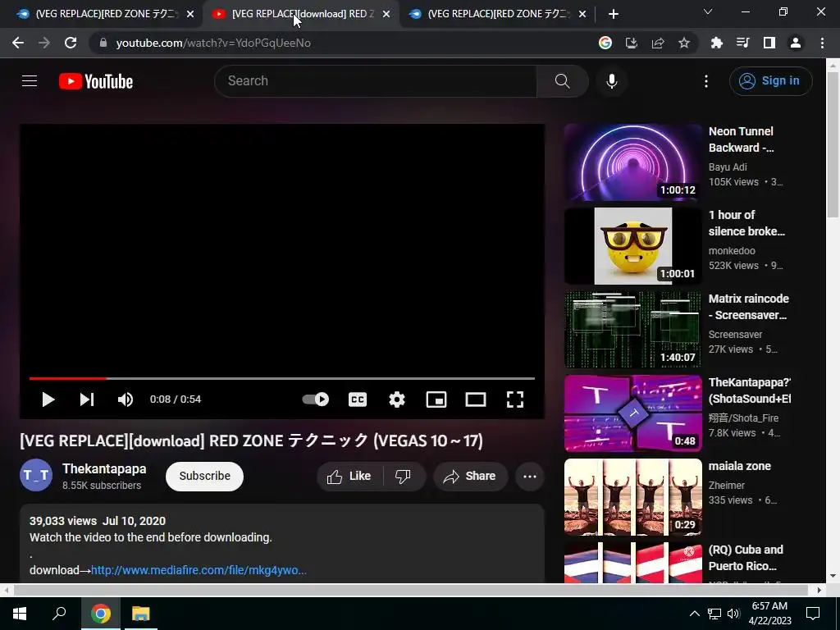
Task: Open TheKantapapa ShotaSound video thumbnail
Action: [x=632, y=413]
